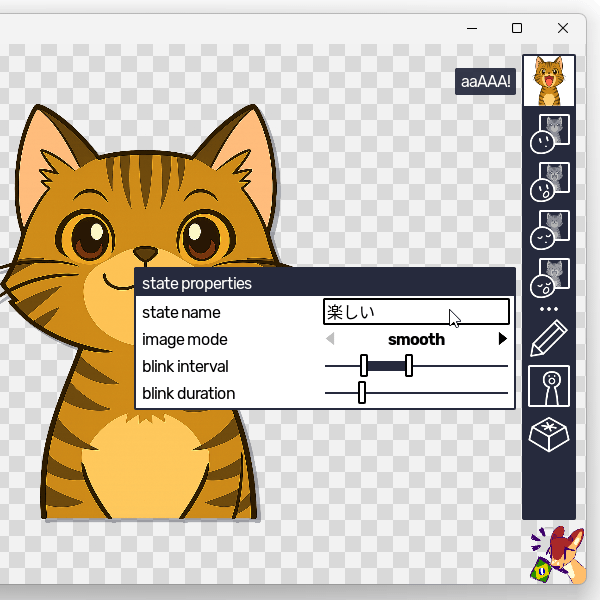This screenshot has width=600, height=600.
Task: Switch image mode to next option with right arrow
Action: click(x=502, y=340)
